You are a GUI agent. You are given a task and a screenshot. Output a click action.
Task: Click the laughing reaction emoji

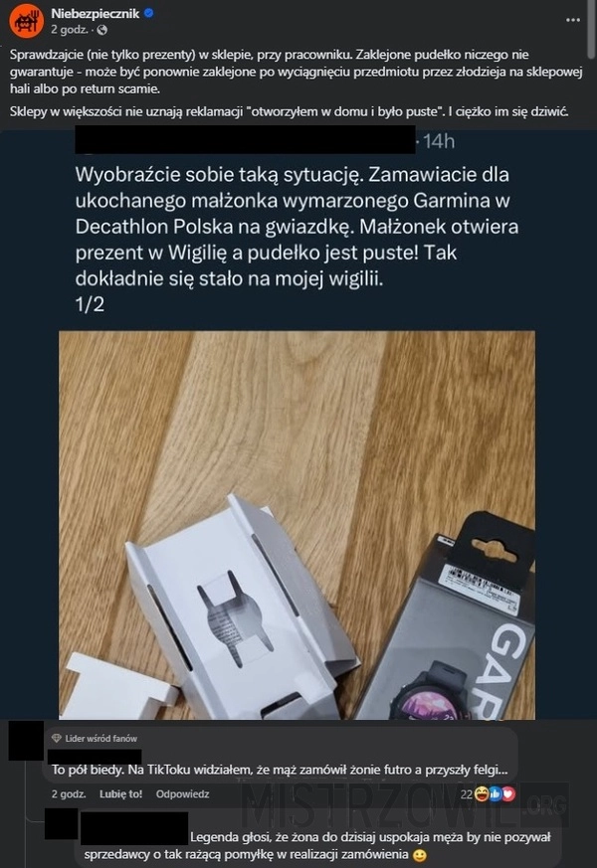pos(482,794)
